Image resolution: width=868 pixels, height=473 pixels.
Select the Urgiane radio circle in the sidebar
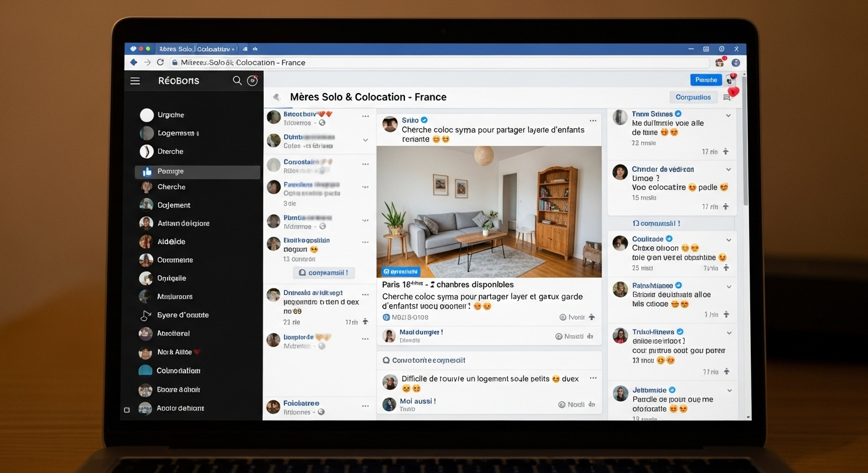coord(147,115)
